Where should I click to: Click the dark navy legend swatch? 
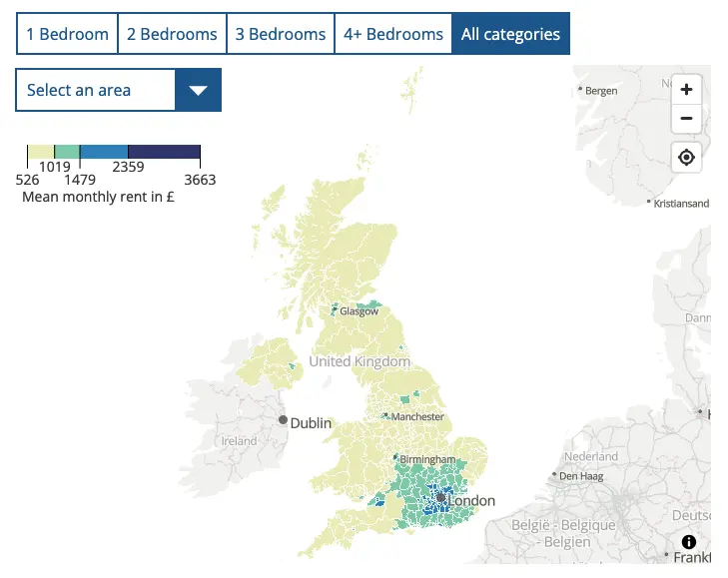pos(165,152)
